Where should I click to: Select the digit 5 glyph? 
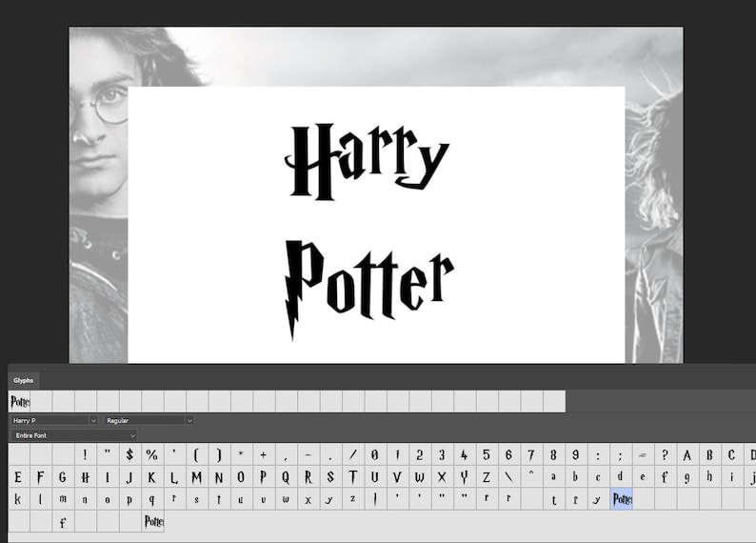tap(486, 454)
